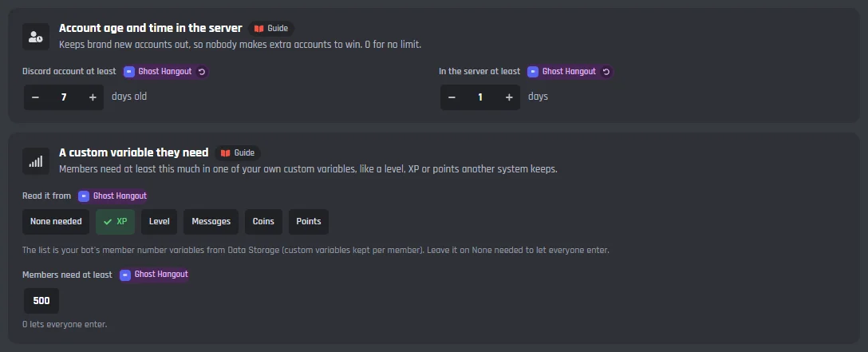
Task: Reset the In the server Ghost Hangout override
Action: 606,71
